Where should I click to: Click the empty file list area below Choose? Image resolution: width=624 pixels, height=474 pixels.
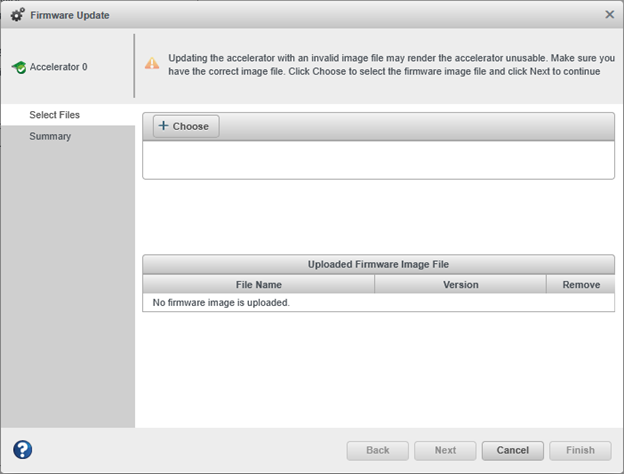click(378, 159)
